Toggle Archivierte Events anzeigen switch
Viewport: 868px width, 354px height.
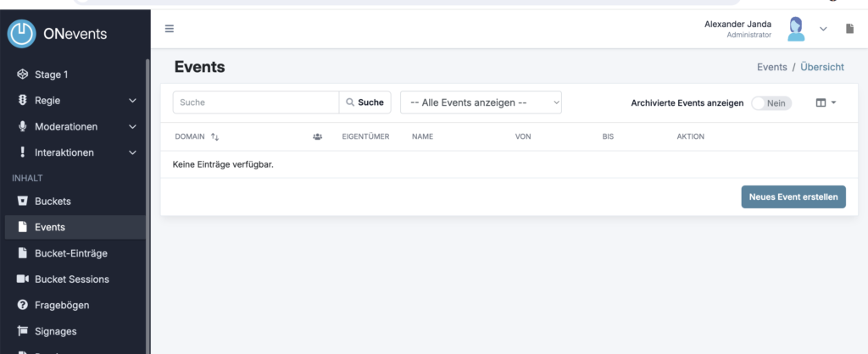(x=771, y=102)
